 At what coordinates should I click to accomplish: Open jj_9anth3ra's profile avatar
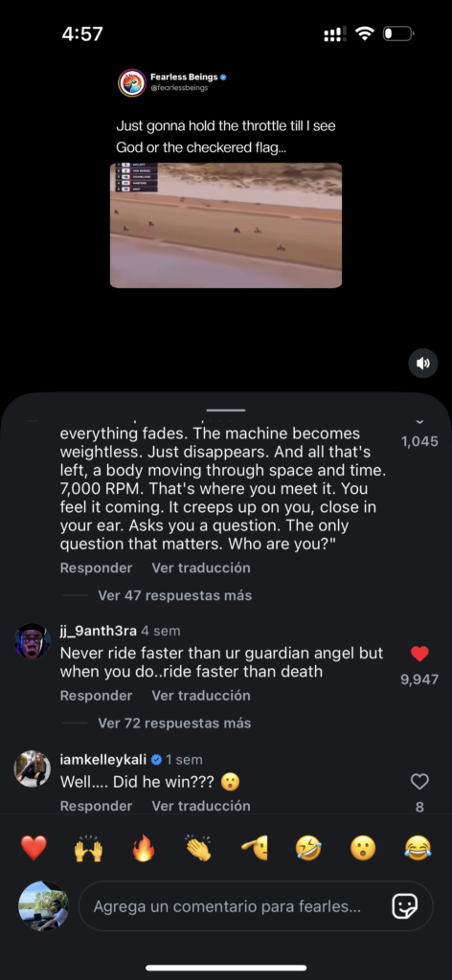click(33, 640)
